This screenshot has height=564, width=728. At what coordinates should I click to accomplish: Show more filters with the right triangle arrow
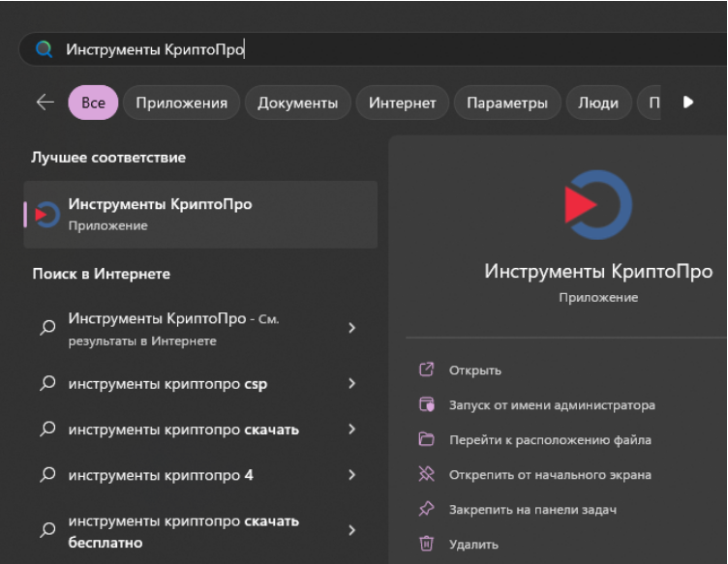pos(688,102)
